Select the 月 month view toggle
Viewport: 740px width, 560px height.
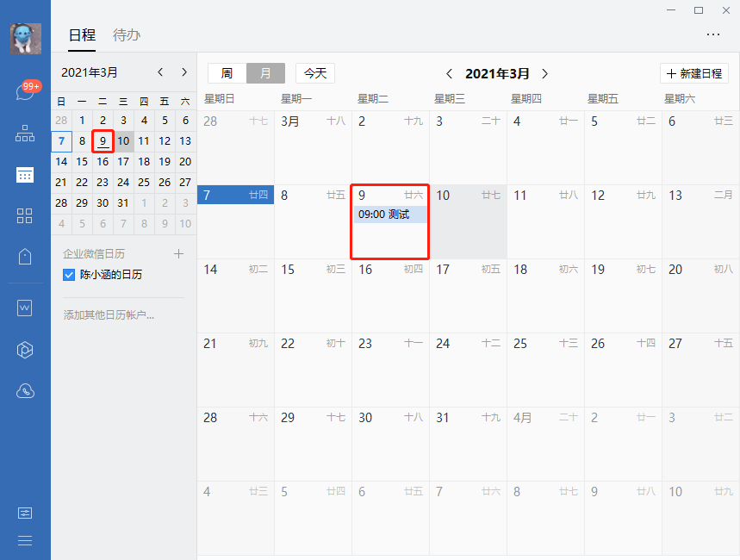[x=265, y=73]
